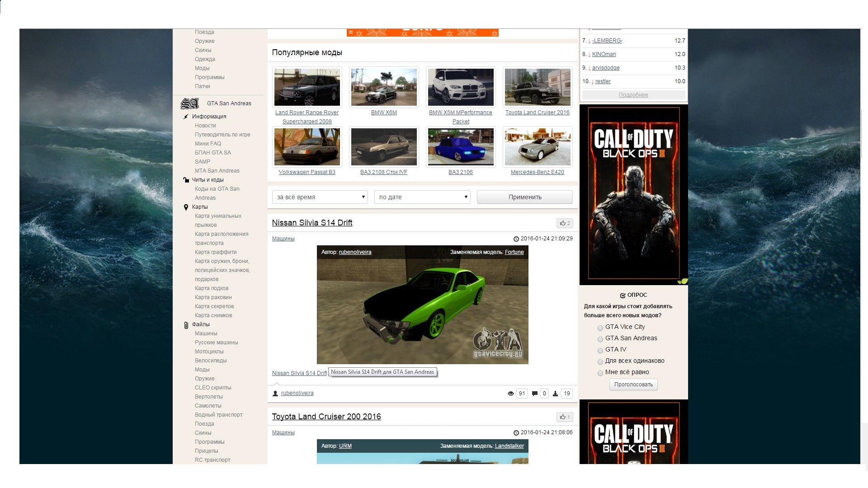This screenshot has height=488, width=868.
Task: Click Nissan Silvia S14 Drift caption link below image
Action: click(299, 373)
